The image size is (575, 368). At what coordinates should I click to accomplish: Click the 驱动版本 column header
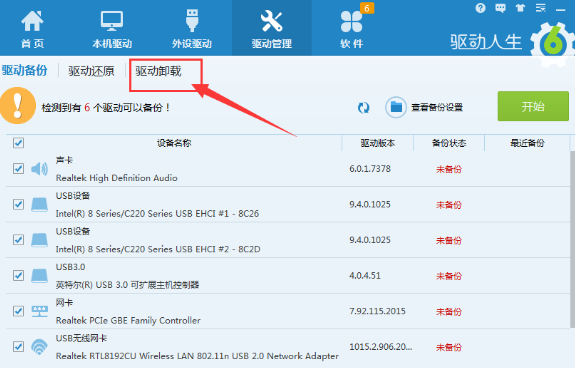[x=378, y=143]
